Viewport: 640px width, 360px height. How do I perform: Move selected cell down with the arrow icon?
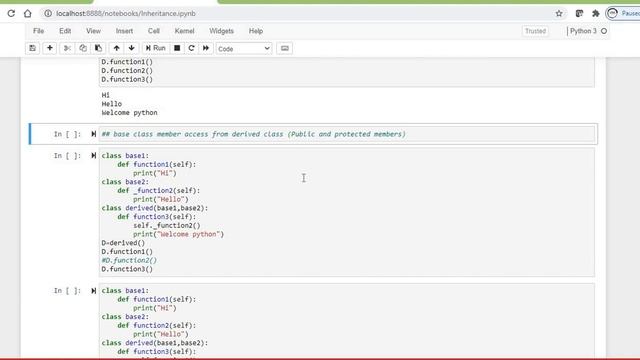tap(131, 48)
